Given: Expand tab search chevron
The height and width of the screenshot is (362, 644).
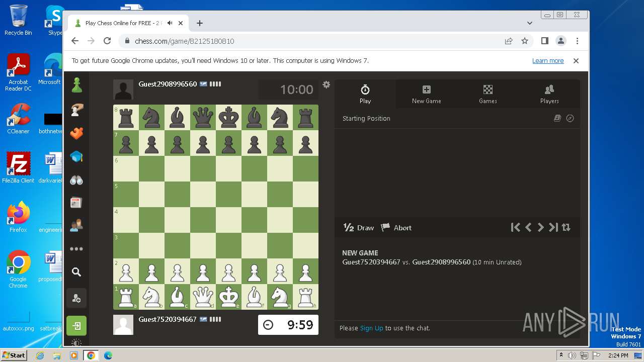Looking at the screenshot, I should click(x=530, y=23).
